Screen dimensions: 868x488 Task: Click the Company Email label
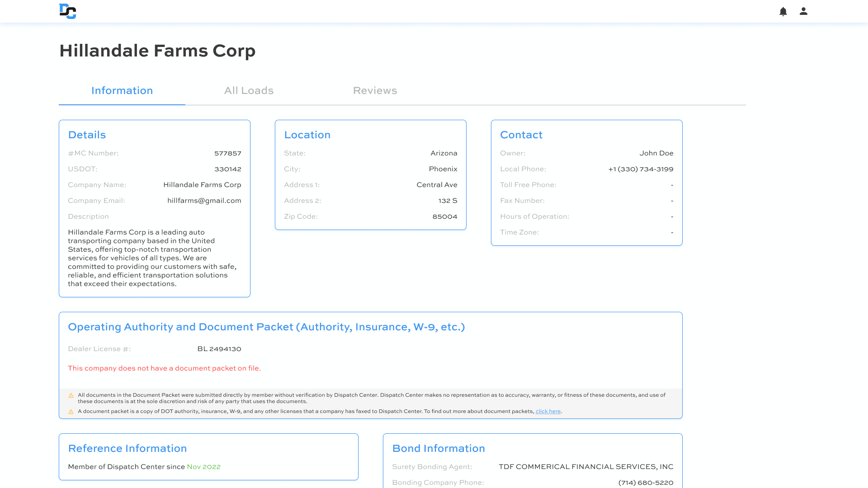[x=96, y=201]
